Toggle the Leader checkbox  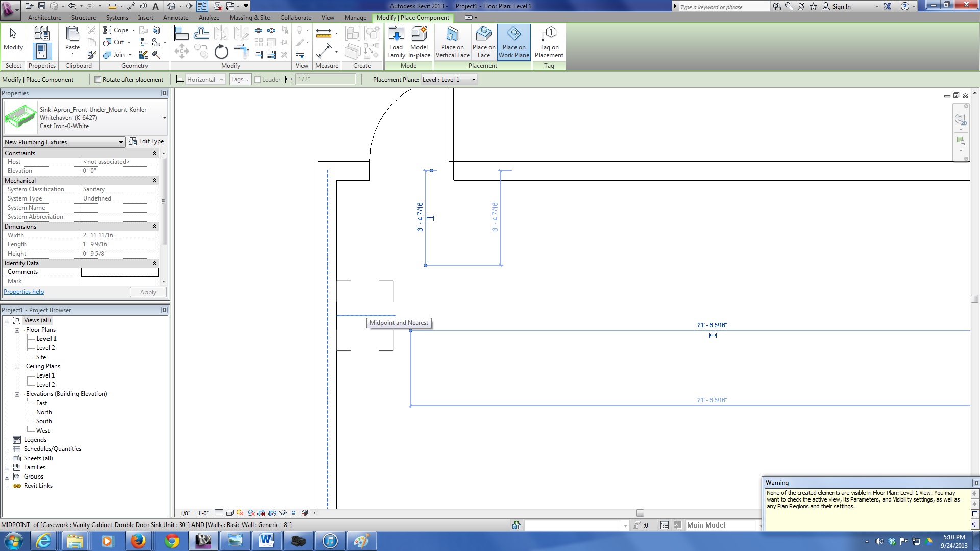pyautogui.click(x=258, y=80)
